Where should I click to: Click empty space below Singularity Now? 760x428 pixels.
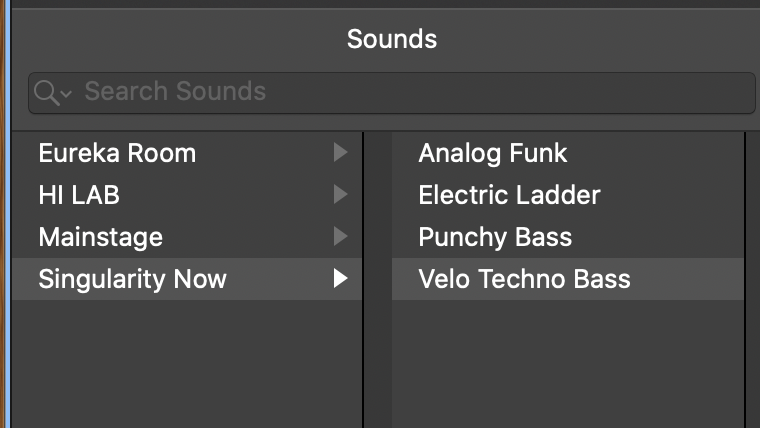pos(187,360)
